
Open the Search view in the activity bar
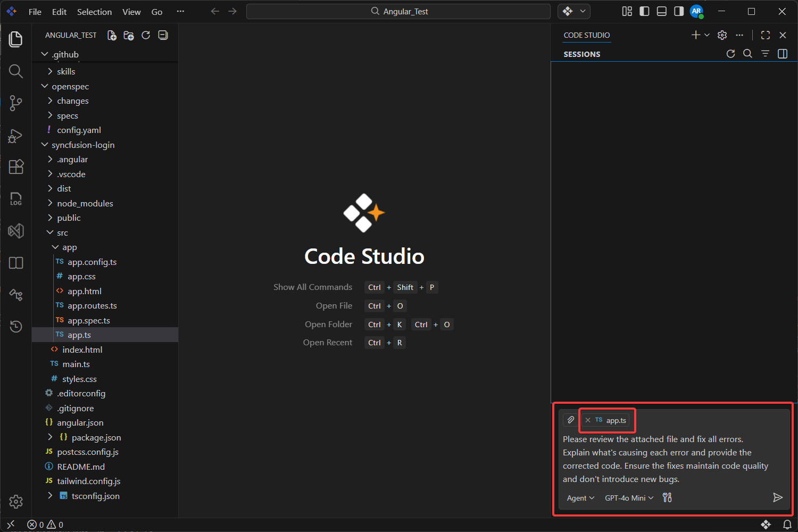[x=16, y=71]
